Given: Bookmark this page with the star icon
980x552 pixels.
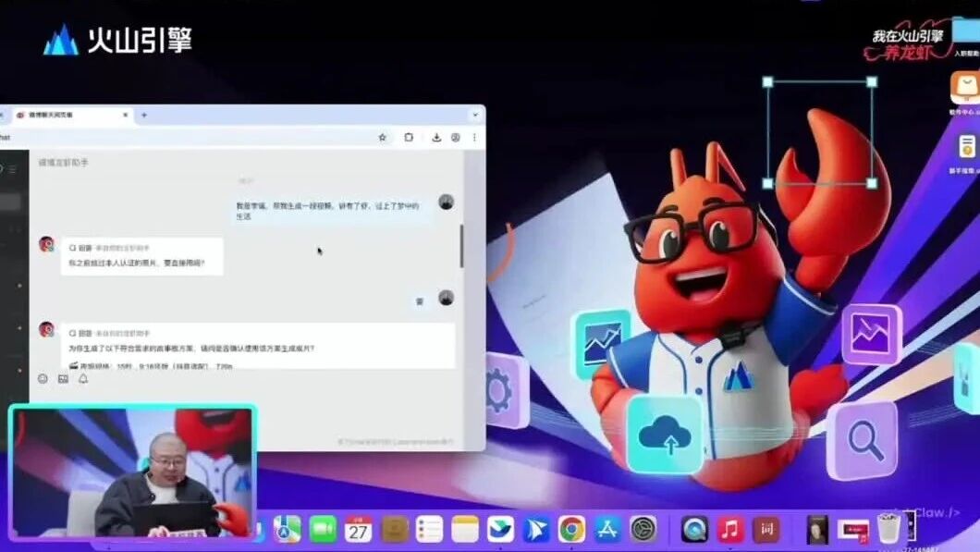Looking at the screenshot, I should (383, 138).
